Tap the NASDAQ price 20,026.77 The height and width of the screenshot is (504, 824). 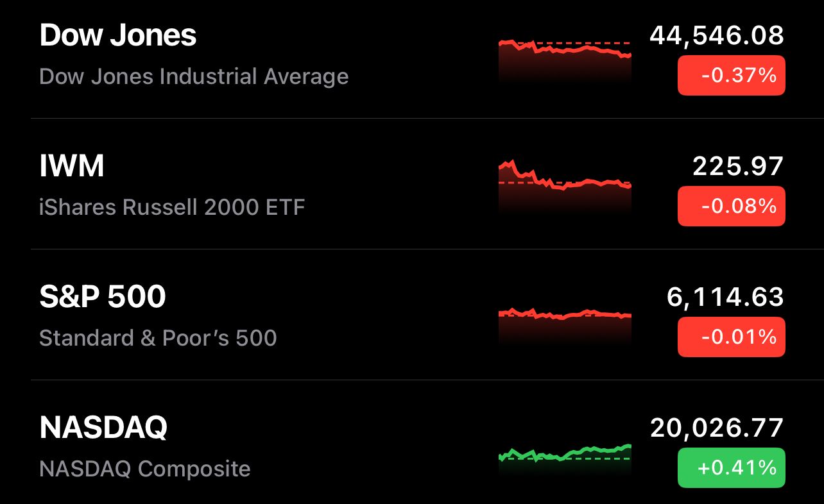point(716,428)
